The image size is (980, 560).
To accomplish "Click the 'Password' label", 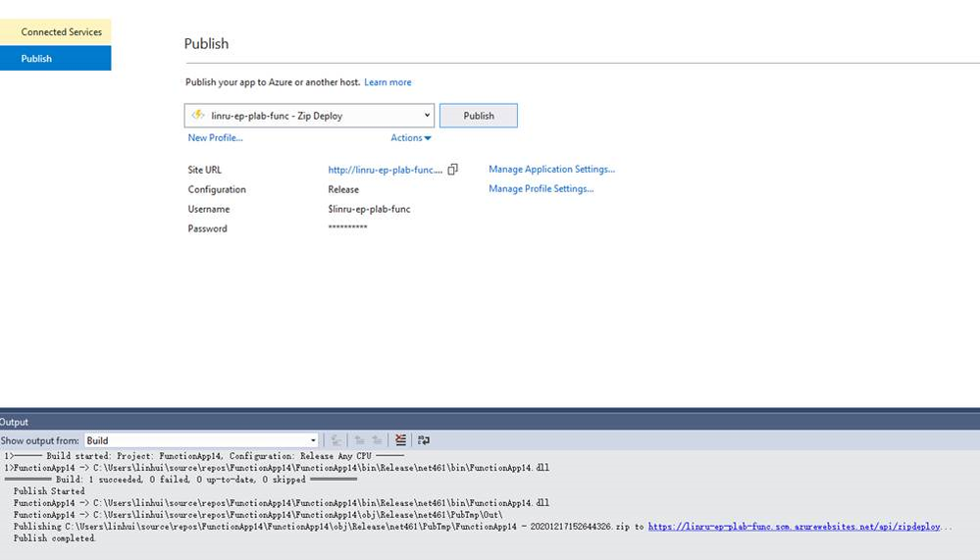I will (x=208, y=229).
